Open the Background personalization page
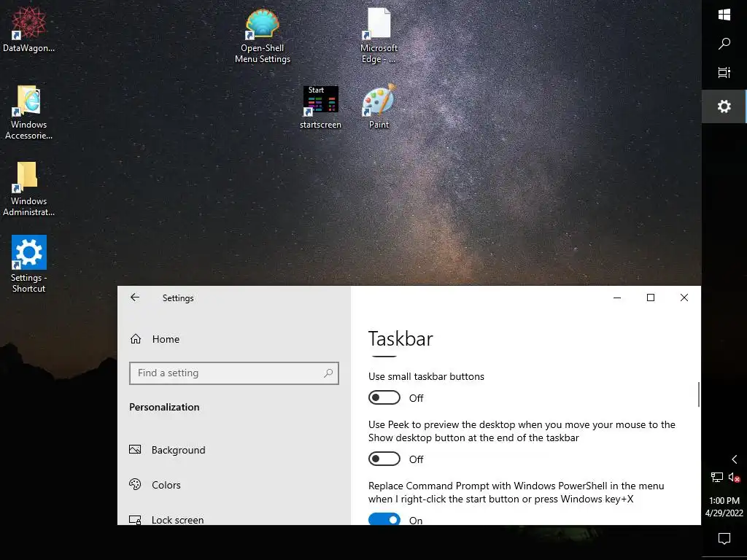The image size is (747, 560). 178,450
